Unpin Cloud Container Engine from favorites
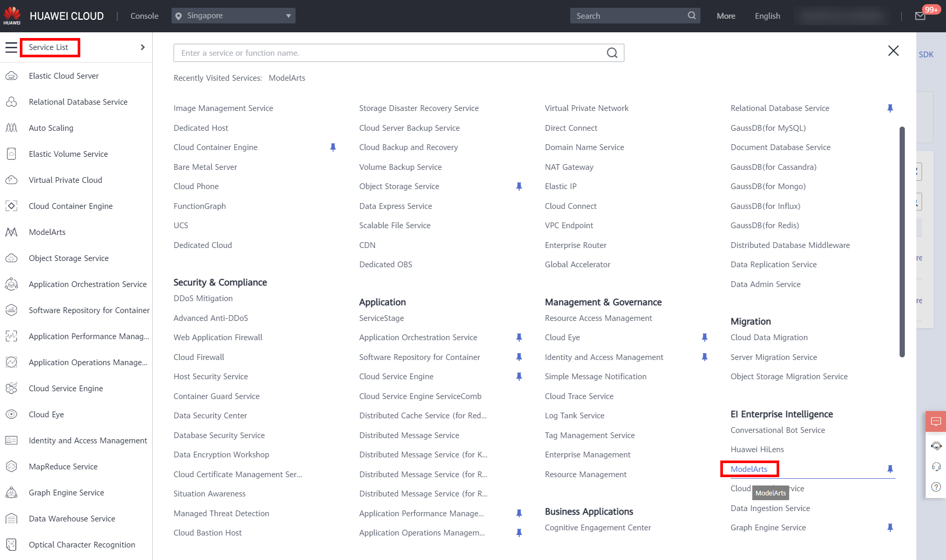 (x=333, y=147)
